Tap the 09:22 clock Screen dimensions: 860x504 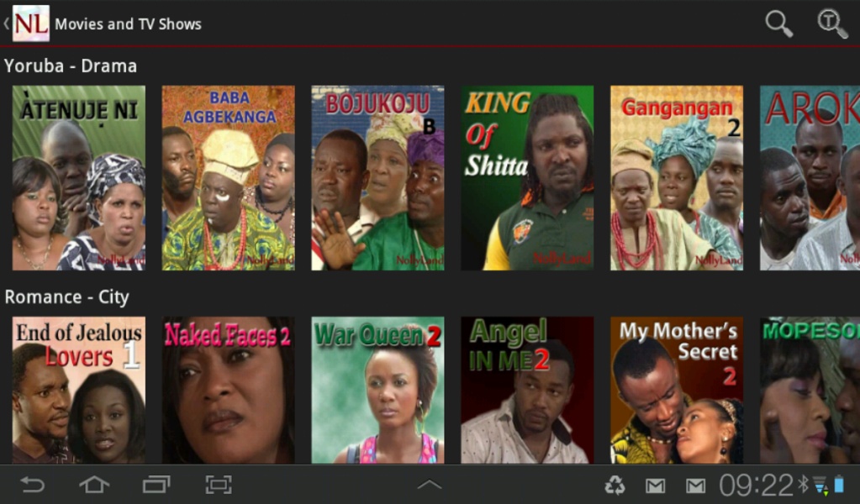coord(756,485)
